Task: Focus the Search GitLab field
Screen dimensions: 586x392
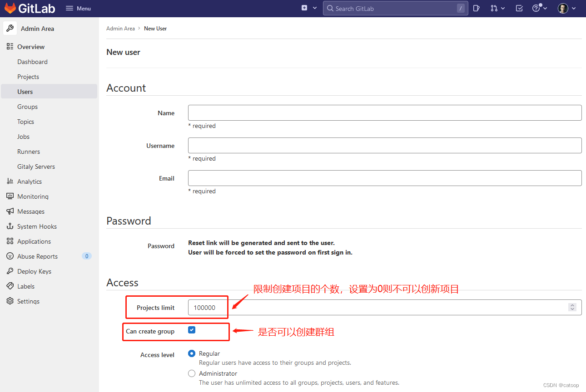Action: click(x=395, y=8)
